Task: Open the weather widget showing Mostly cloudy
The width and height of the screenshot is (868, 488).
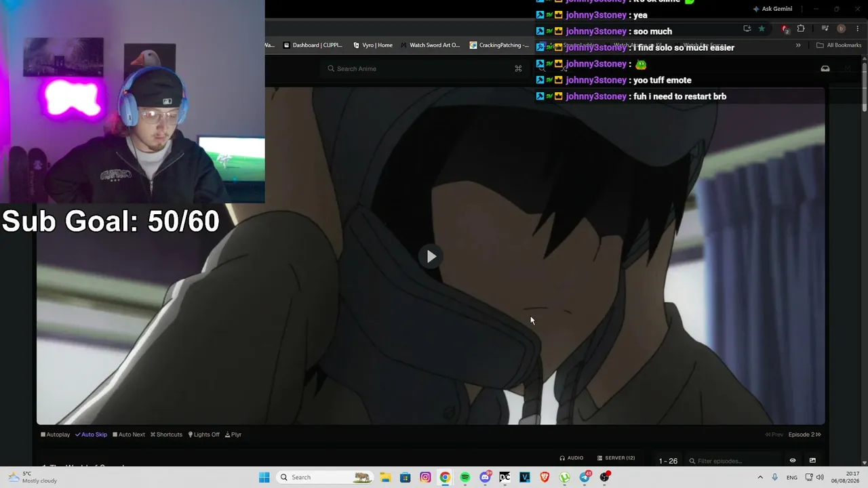Action: [x=33, y=477]
